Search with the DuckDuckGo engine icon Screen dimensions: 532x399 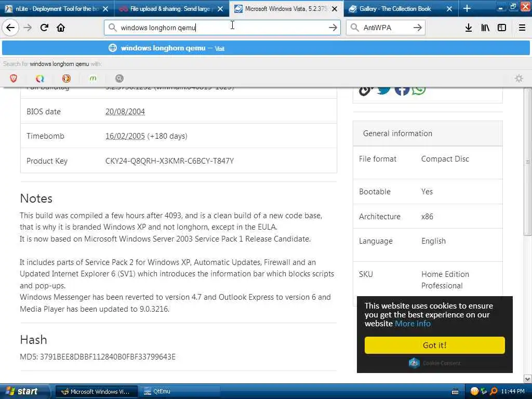click(x=66, y=79)
